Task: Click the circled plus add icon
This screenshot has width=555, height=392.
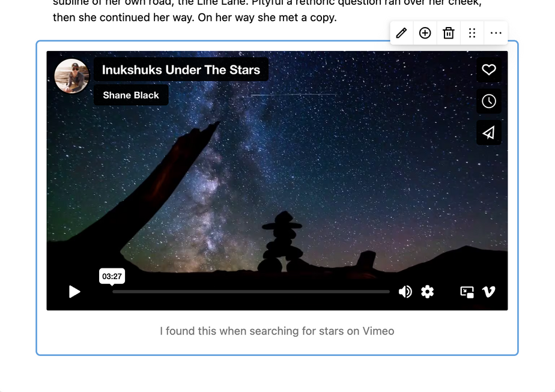Action: click(x=425, y=33)
